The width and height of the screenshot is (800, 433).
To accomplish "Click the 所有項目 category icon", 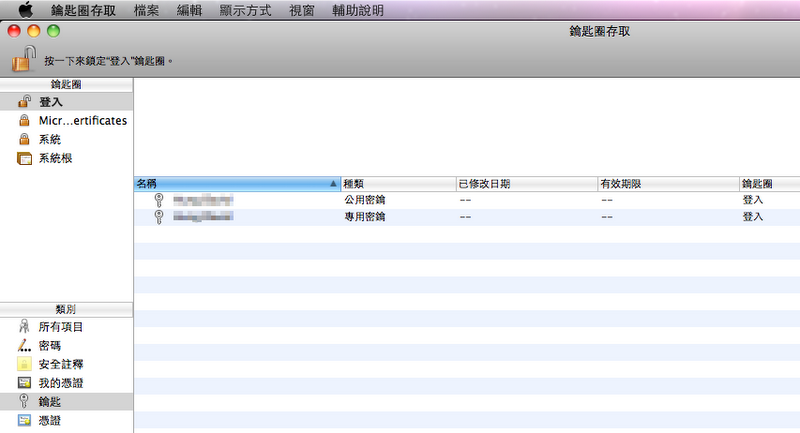I will pyautogui.click(x=24, y=327).
